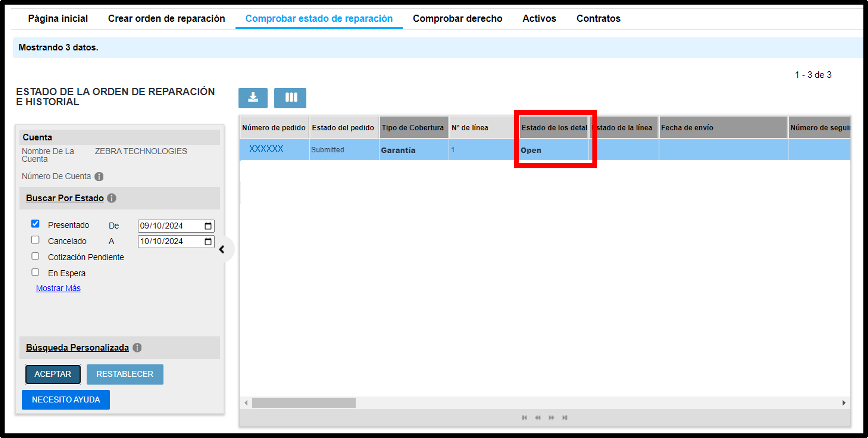Click the RESTABLECER button
This screenshot has height=438, width=868.
[x=125, y=374]
